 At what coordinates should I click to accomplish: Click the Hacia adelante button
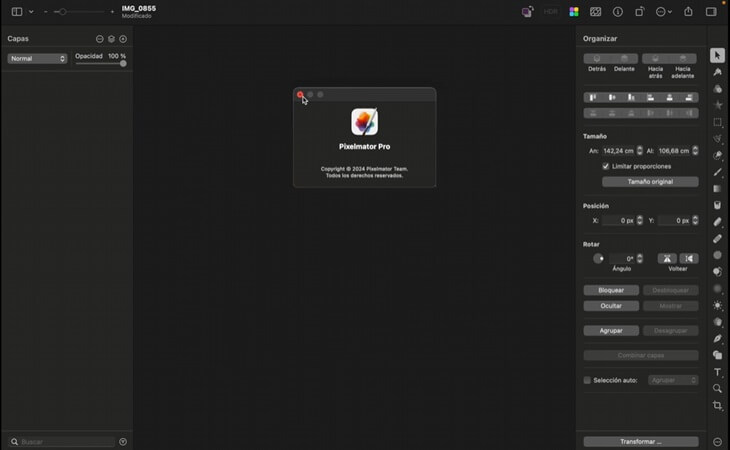[683, 58]
